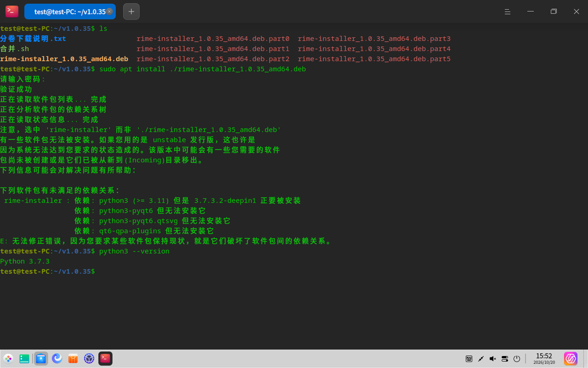Click the terminal logo in the title bar
The height and width of the screenshot is (368, 588).
(x=12, y=11)
